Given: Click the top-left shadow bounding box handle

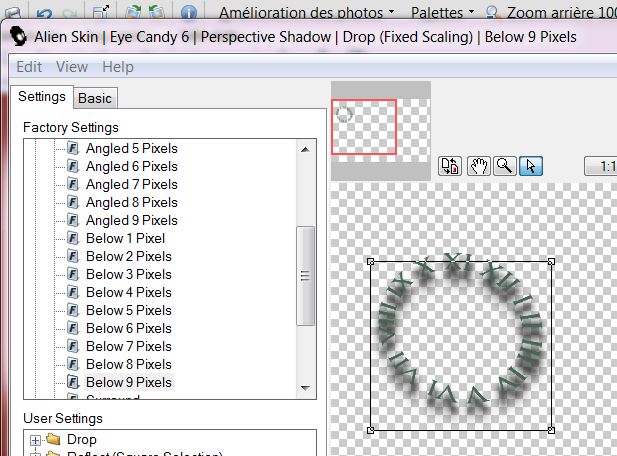Looking at the screenshot, I should pos(370,262).
